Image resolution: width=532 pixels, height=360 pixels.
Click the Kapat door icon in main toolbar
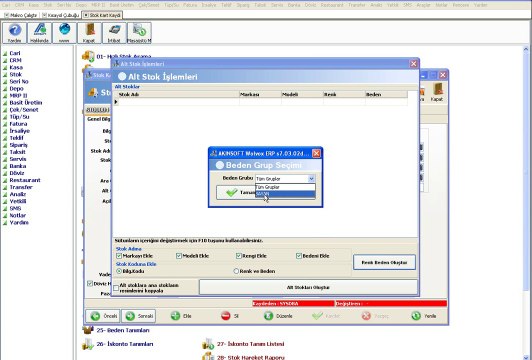pos(89,33)
